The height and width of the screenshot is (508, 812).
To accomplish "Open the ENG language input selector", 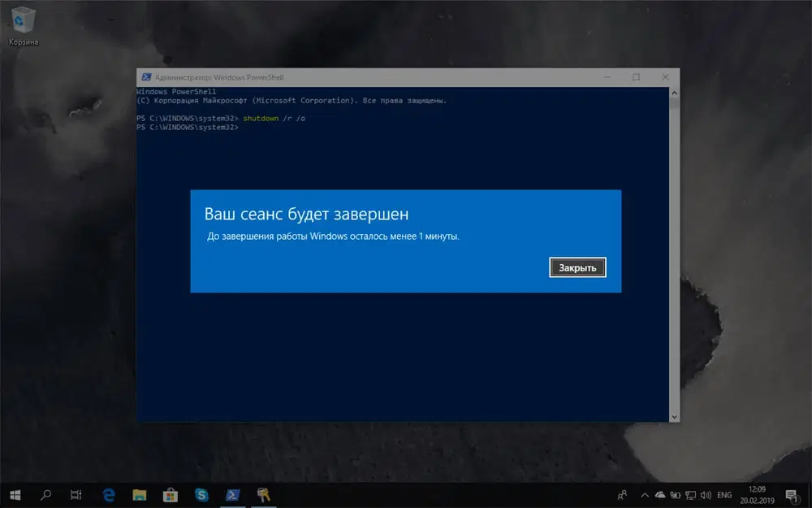I will tap(723, 493).
